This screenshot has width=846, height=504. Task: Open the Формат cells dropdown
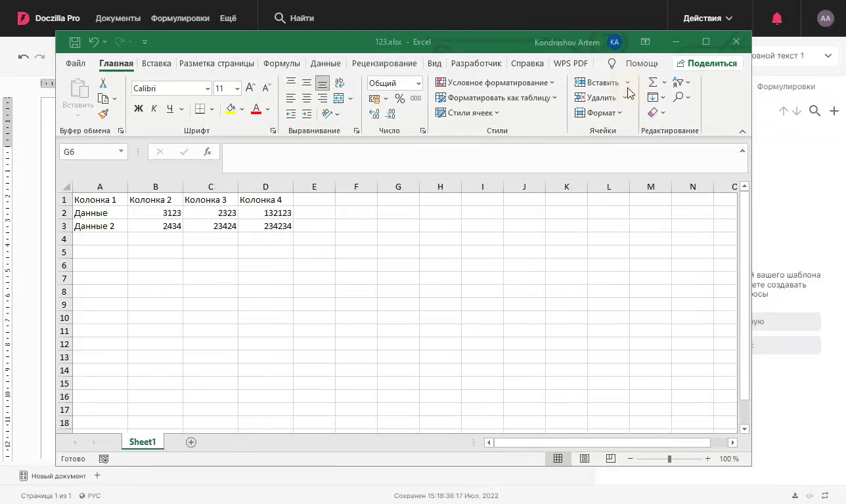(x=598, y=113)
